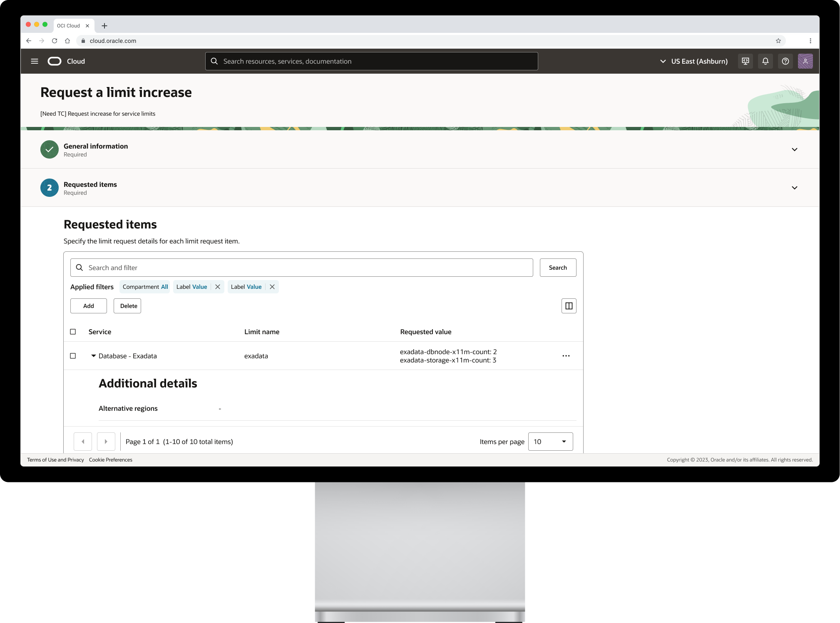
Task: Toggle the column layout icon
Action: pos(569,306)
